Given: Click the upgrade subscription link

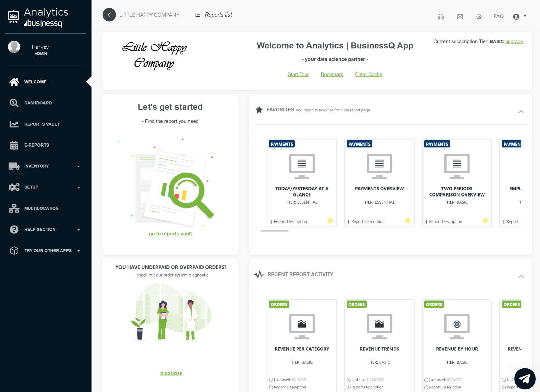Looking at the screenshot, I should click(514, 41).
